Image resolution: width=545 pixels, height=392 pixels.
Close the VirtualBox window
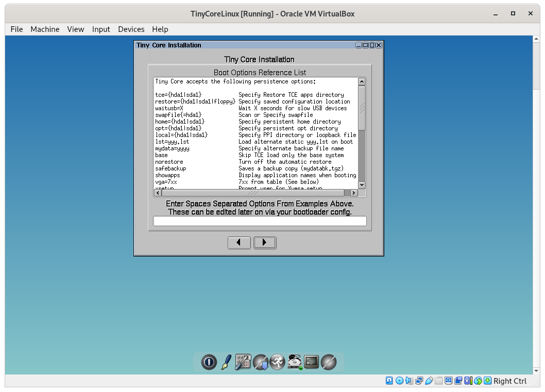531,13
